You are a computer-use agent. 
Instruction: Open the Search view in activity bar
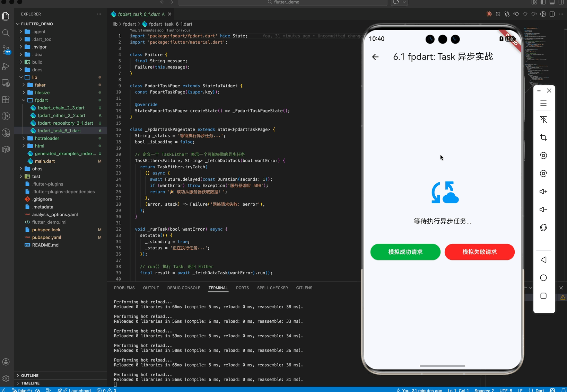point(6,33)
